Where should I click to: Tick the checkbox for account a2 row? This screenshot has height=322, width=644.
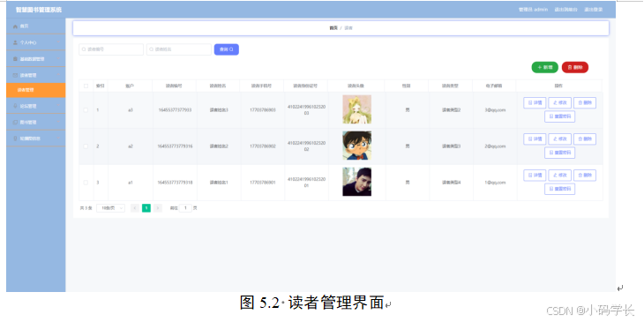click(x=86, y=146)
